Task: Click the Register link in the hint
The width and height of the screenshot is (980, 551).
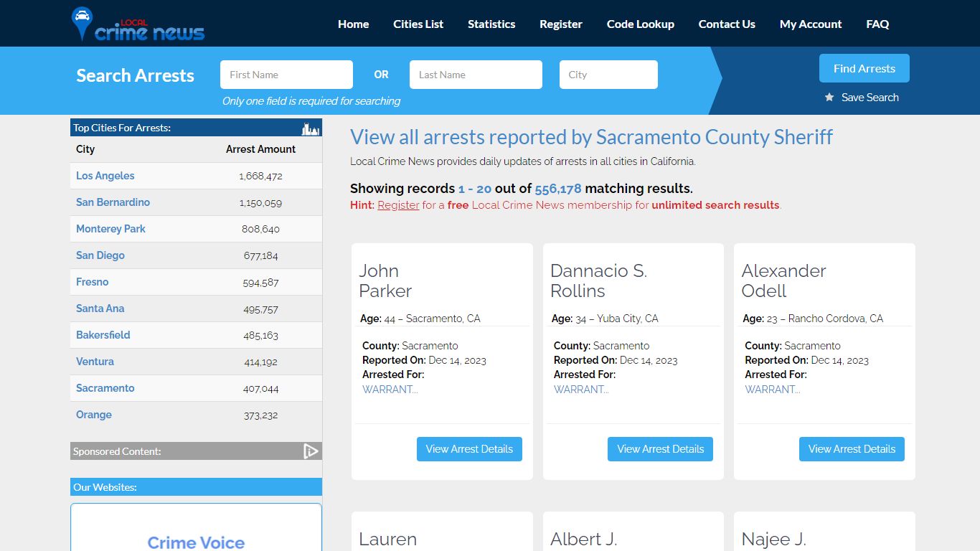Action: 398,204
